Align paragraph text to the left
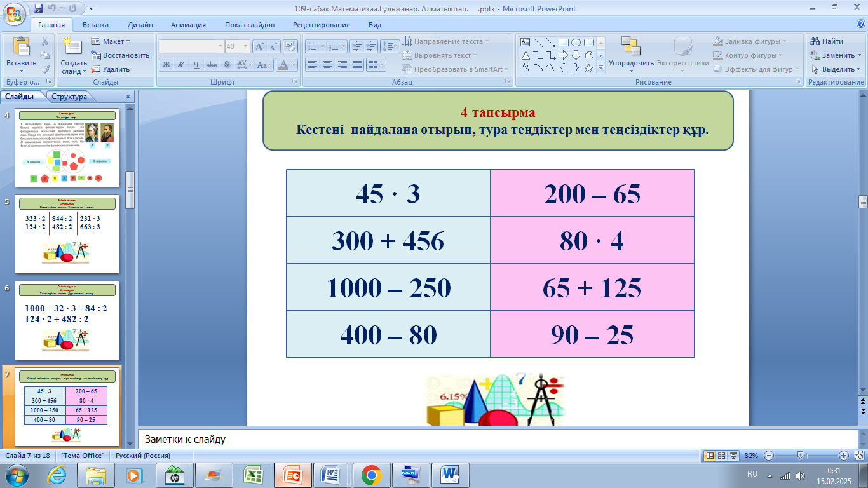This screenshot has width=868, height=488. click(x=312, y=65)
